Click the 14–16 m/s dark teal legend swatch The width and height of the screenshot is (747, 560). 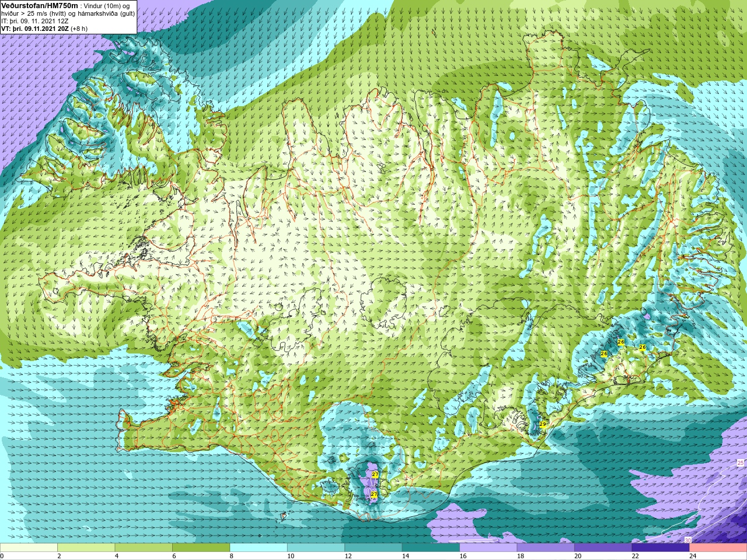click(x=431, y=548)
